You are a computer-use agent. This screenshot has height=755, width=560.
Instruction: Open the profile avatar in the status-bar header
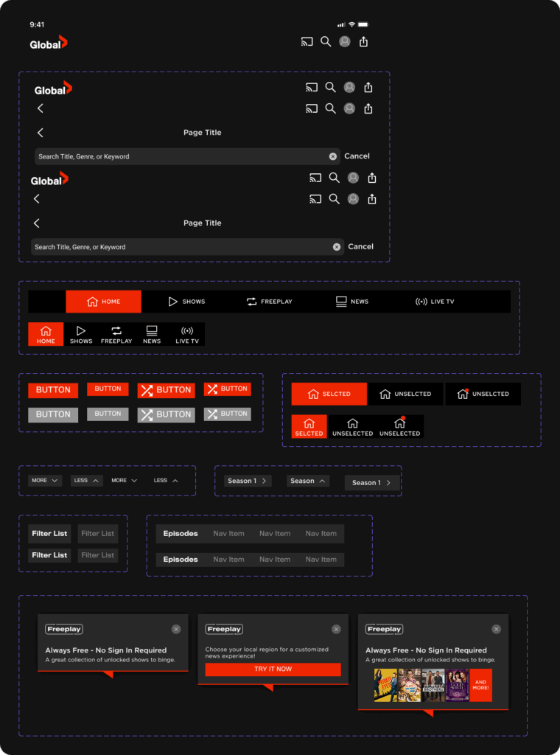coord(345,42)
